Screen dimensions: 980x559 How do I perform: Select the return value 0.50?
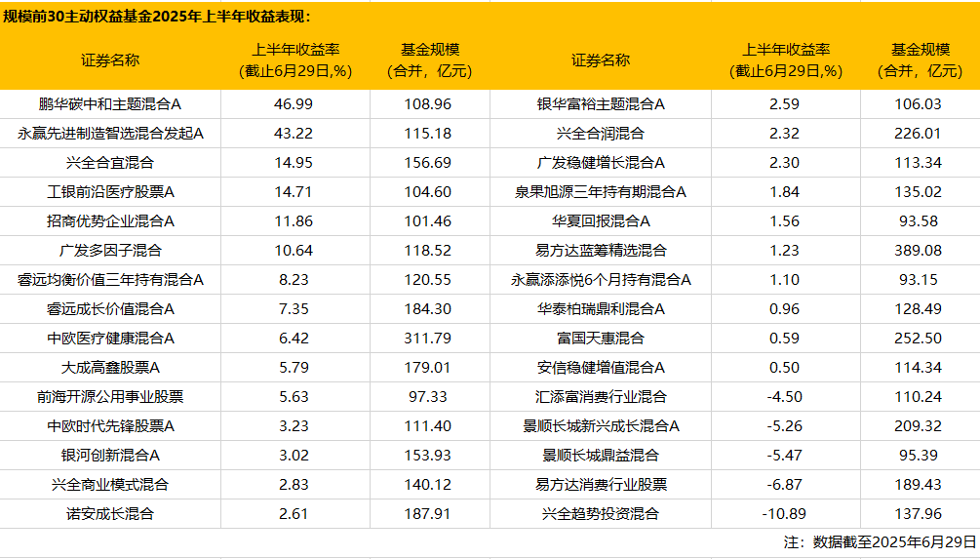point(784,369)
